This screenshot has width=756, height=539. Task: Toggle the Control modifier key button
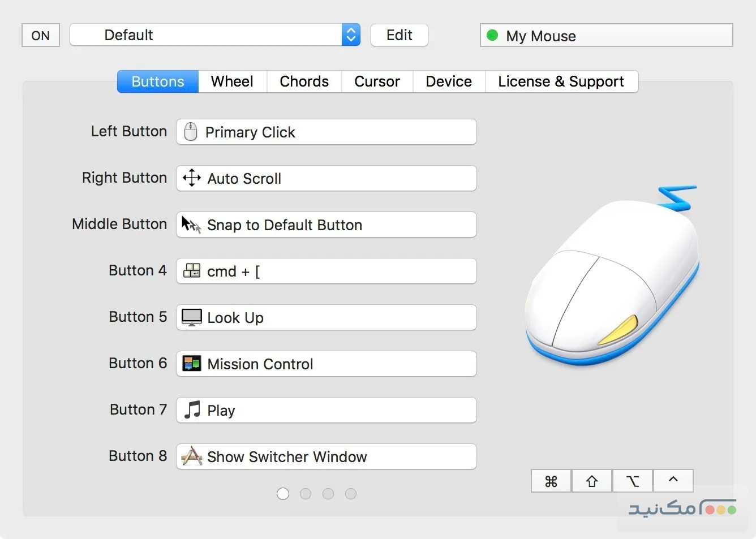pos(673,481)
